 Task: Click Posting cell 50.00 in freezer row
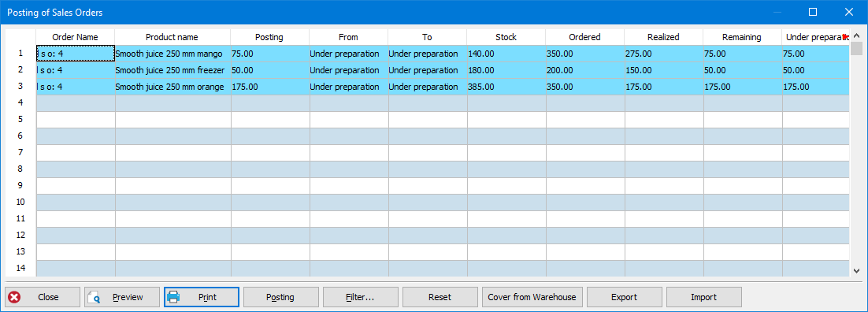click(x=270, y=70)
